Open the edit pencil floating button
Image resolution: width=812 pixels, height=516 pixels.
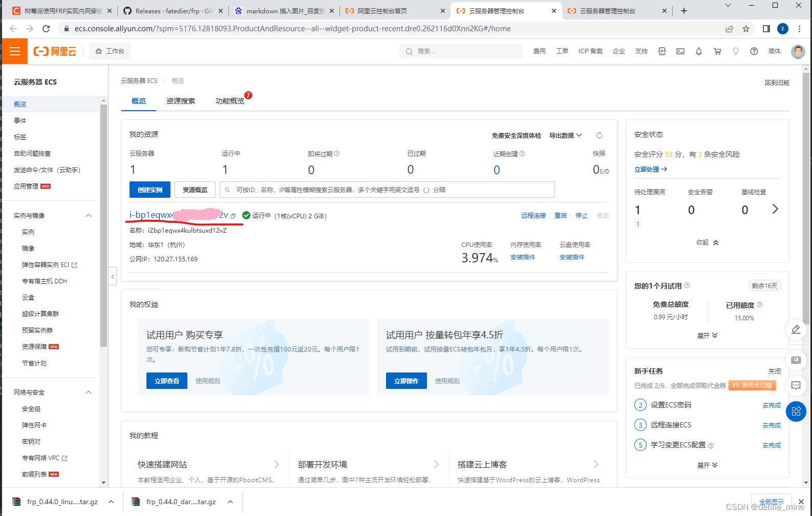coord(796,329)
